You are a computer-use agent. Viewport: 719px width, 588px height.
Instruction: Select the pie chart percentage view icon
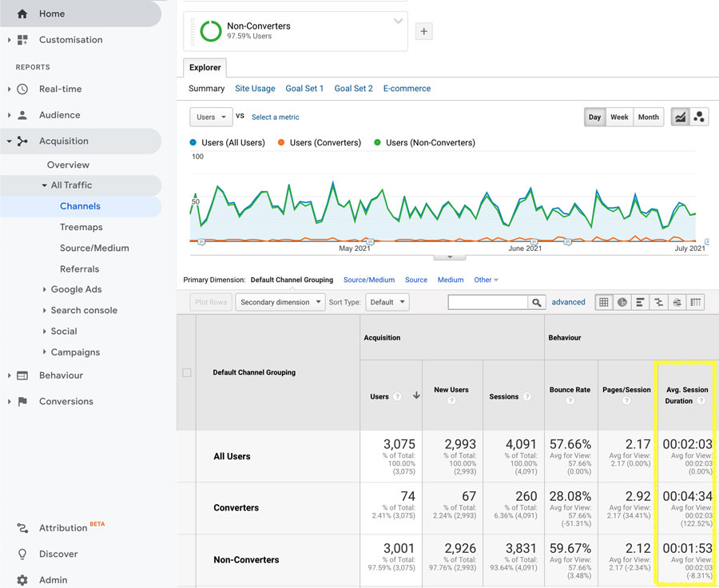coord(622,302)
